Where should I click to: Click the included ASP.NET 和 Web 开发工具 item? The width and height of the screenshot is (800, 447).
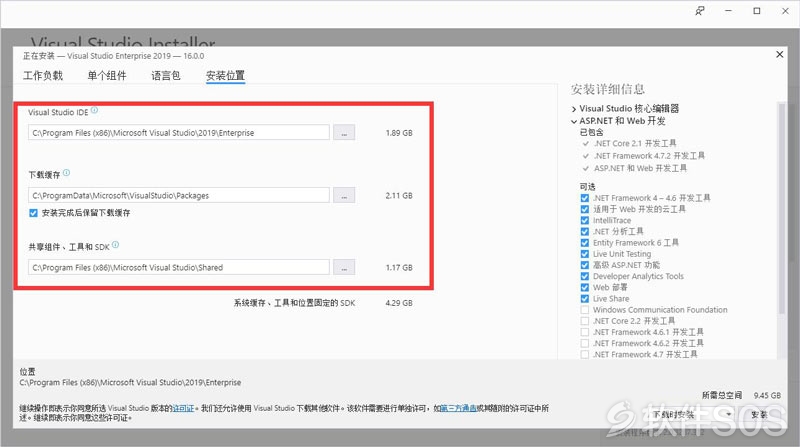click(640, 168)
